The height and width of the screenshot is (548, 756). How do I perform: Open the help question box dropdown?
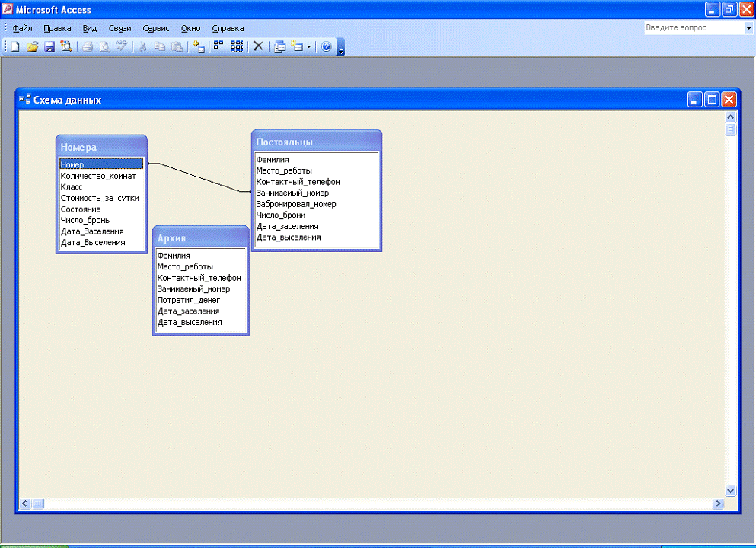(x=748, y=28)
